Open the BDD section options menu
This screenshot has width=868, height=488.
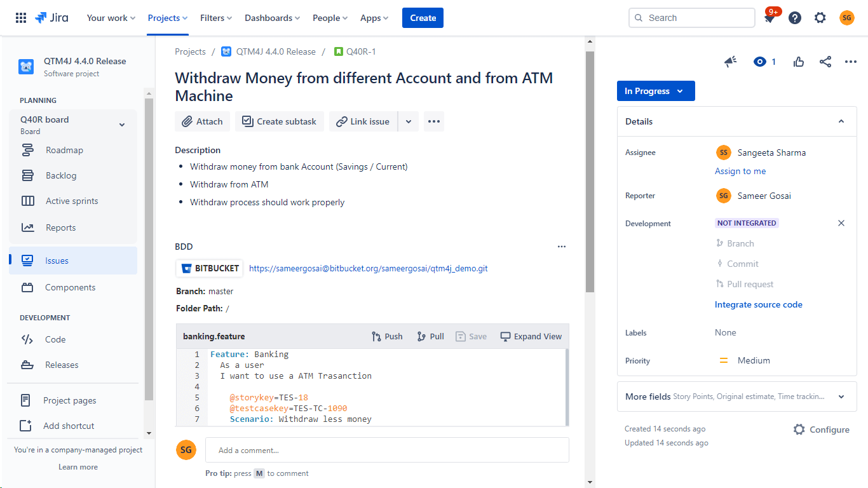(x=562, y=247)
